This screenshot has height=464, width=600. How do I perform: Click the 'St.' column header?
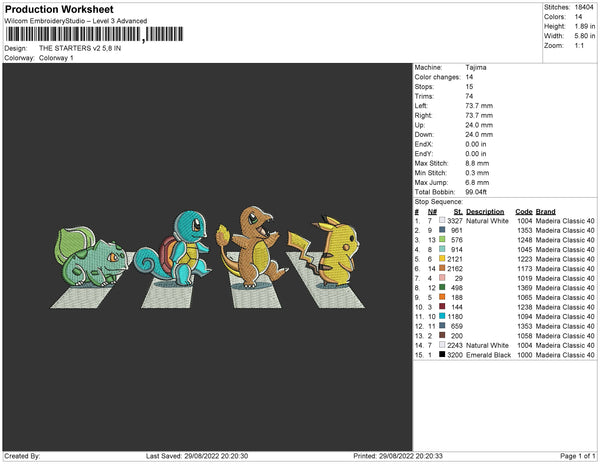pos(458,212)
